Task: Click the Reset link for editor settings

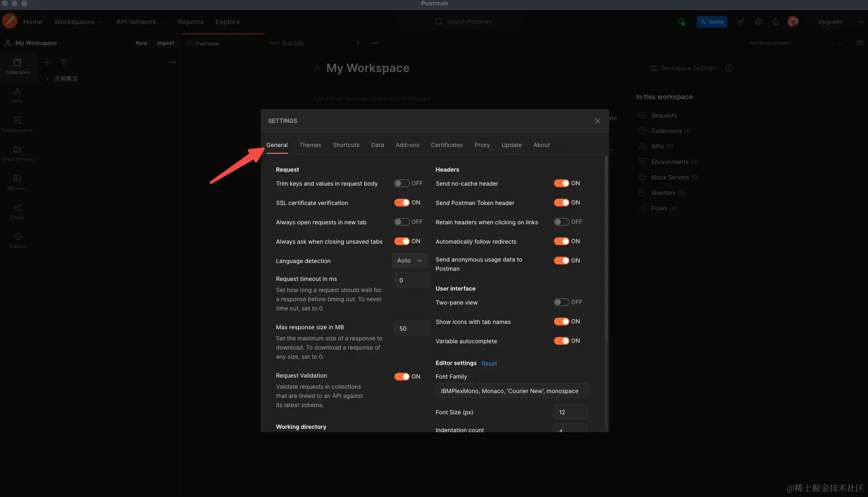Action: click(489, 364)
